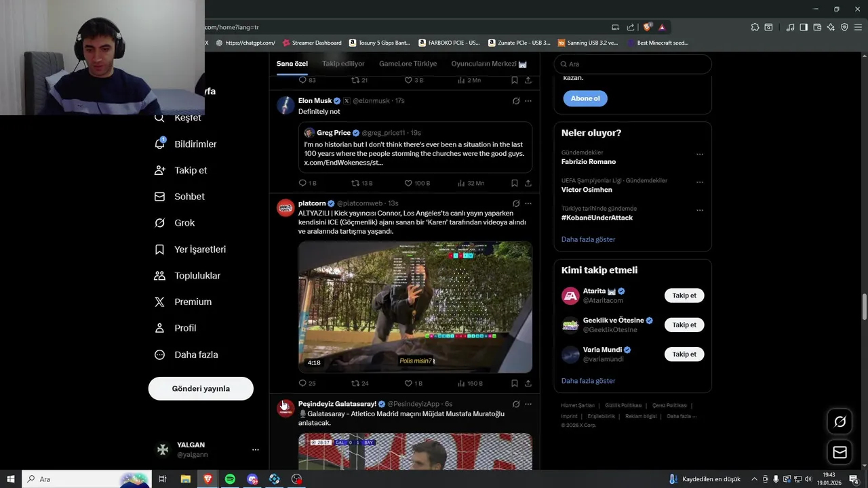Image resolution: width=868 pixels, height=488 pixels.
Task: Open floating messages envelope button
Action: (840, 452)
